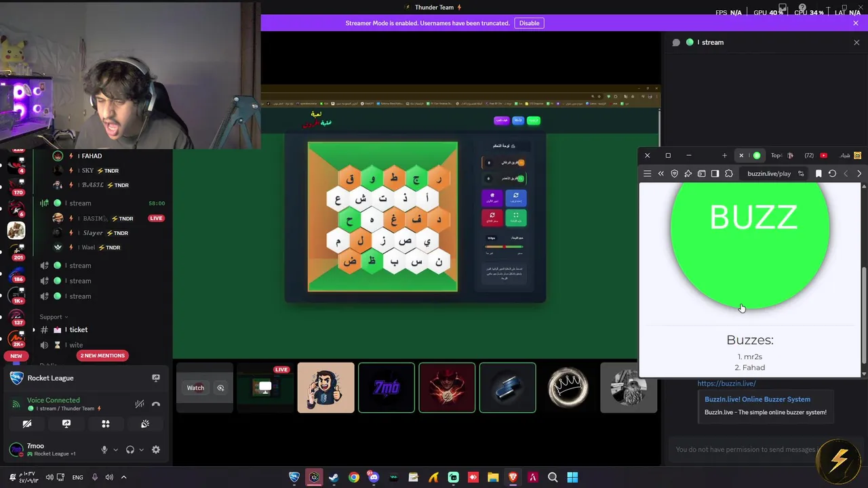Join the stream voice channel showing 58:00
The image size is (868, 488).
click(103, 203)
